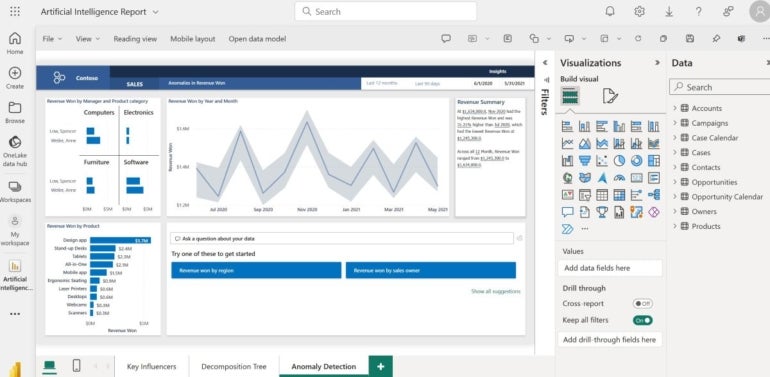The height and width of the screenshot is (377, 770).
Task: Click the Add data fields here well
Action: 610,268
